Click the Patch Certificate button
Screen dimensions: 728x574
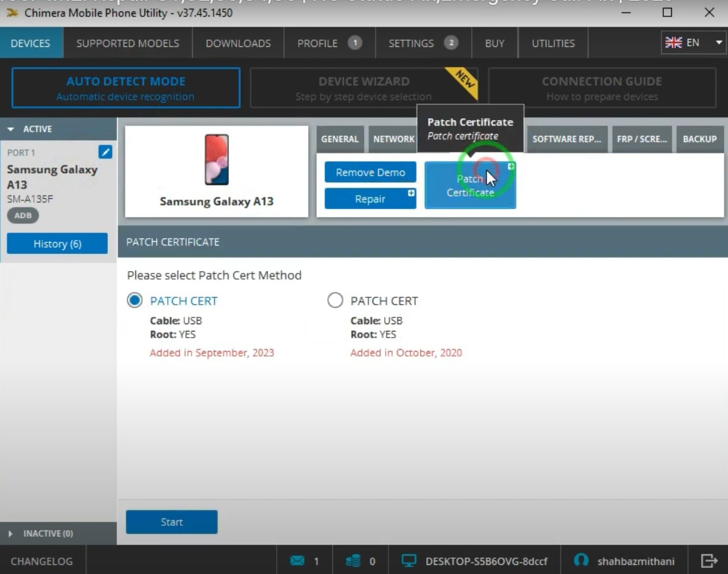point(470,185)
